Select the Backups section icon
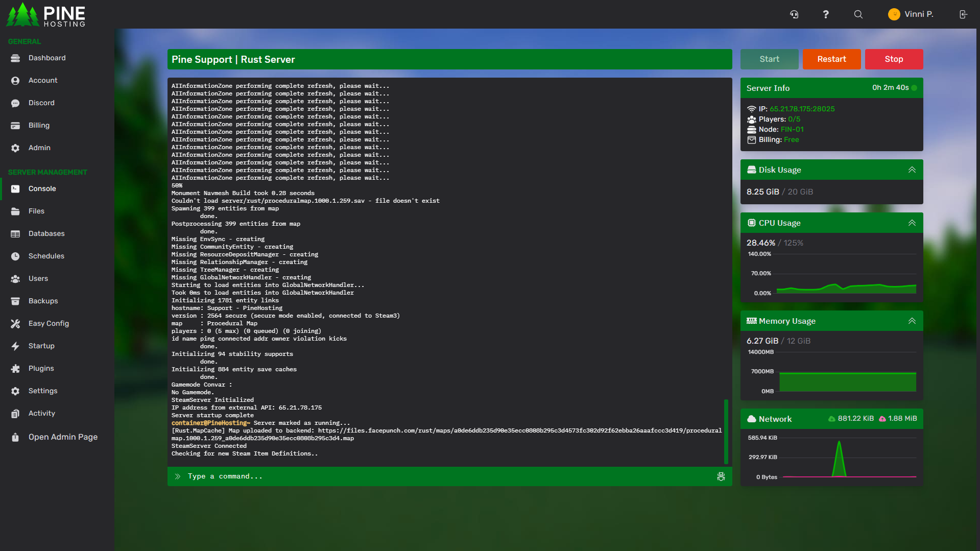Screen dimensions: 980x551 pyautogui.click(x=16, y=301)
